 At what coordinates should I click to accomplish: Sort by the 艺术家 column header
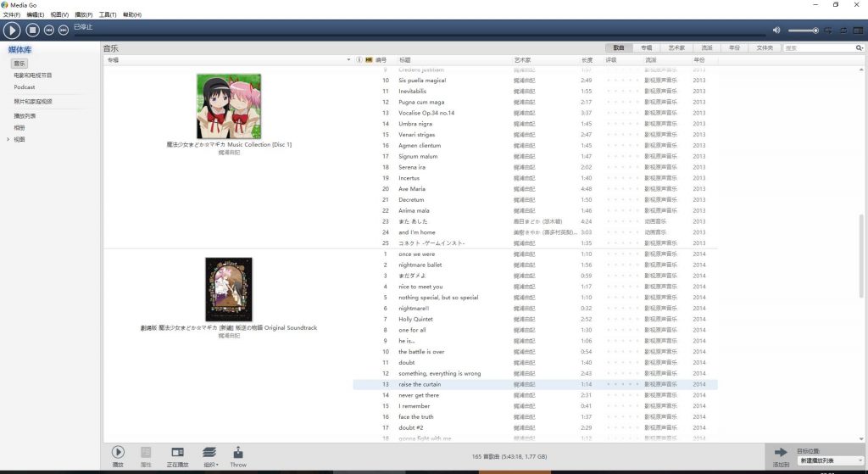pos(522,60)
